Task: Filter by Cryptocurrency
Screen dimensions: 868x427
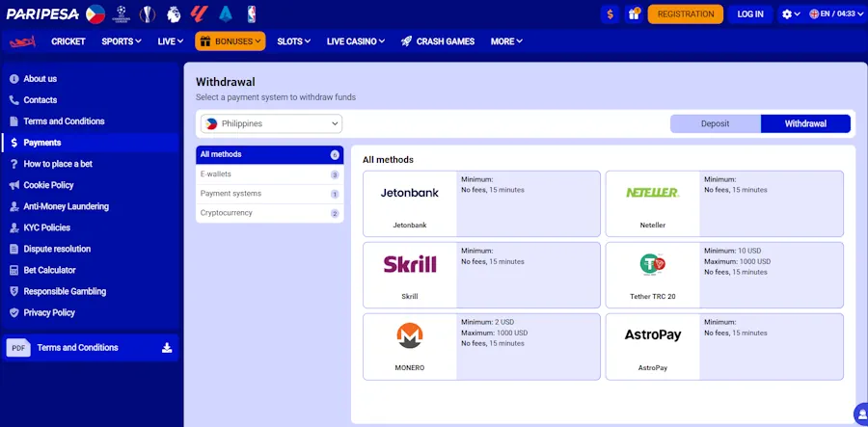Action: click(x=270, y=213)
